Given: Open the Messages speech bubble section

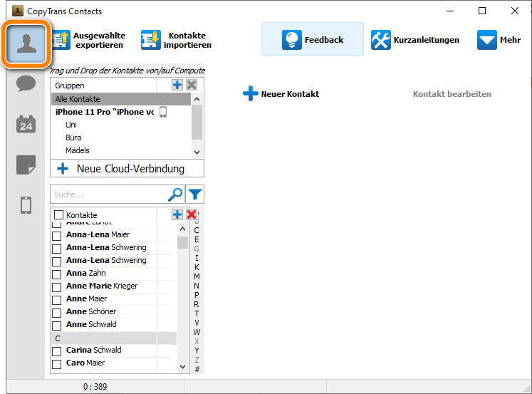Looking at the screenshot, I should [26, 83].
